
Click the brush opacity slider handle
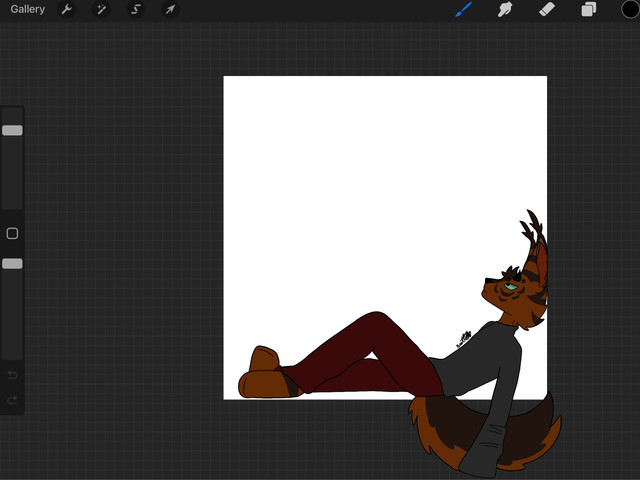point(12,263)
